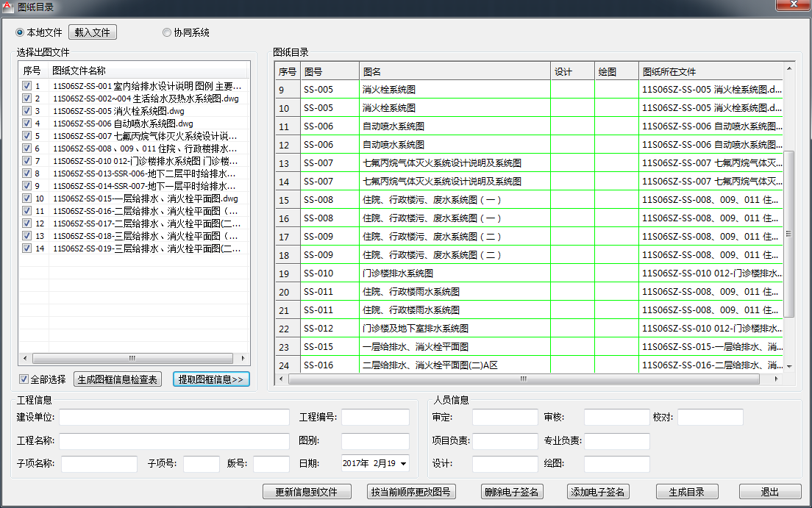This screenshot has width=812, height=508.
Task: Toggle the 全部选择 checkbox
Action: point(24,379)
